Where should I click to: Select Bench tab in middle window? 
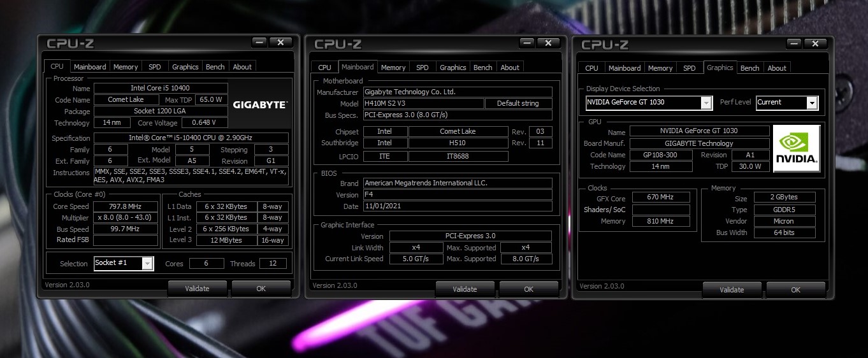coord(483,68)
